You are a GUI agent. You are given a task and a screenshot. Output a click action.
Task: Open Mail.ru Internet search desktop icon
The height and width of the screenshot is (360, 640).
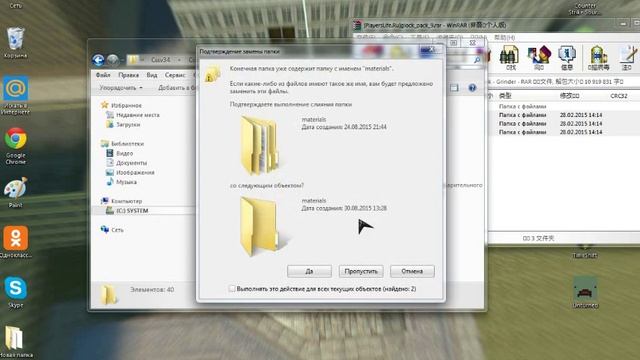16,95
